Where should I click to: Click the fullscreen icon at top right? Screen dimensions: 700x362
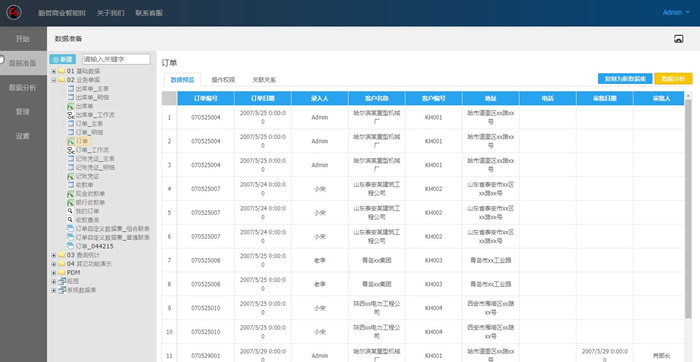[678, 39]
